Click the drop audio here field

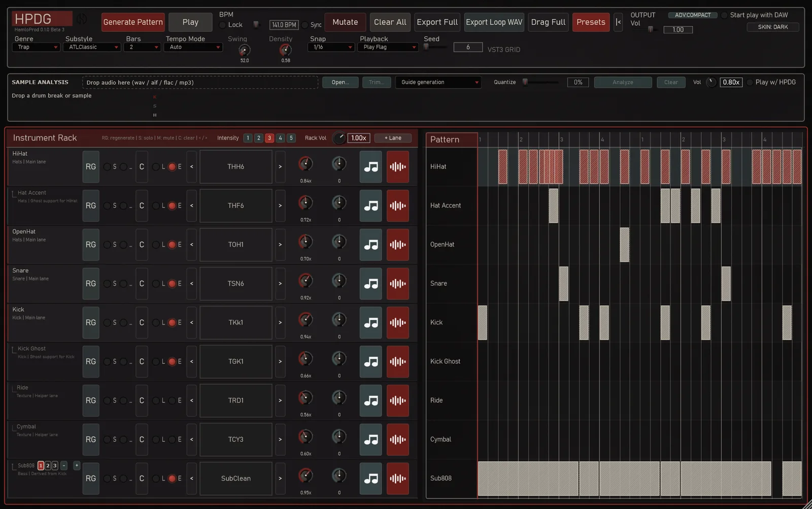[x=200, y=82]
